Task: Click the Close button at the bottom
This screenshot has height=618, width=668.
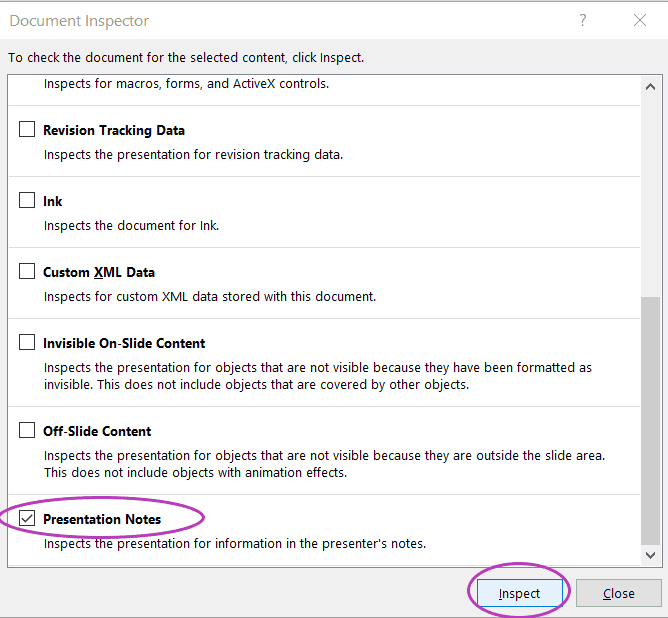Action: (618, 593)
